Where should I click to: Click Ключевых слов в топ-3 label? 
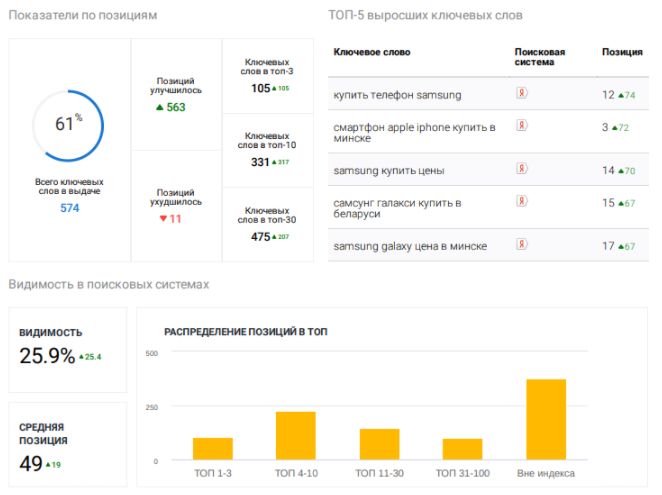[267, 67]
